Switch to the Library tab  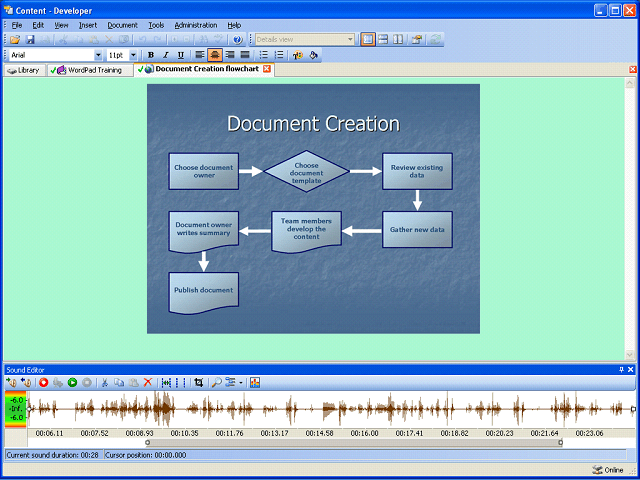click(x=24, y=70)
